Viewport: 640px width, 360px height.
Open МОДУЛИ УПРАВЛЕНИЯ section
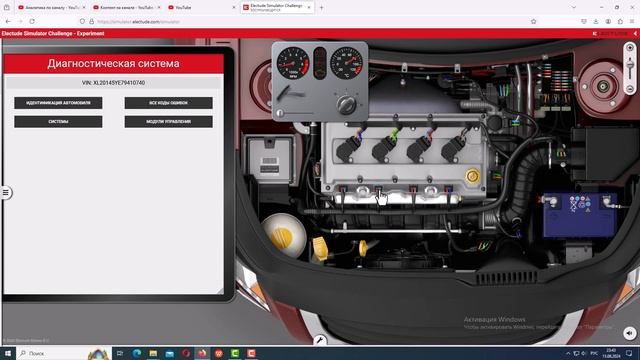tap(169, 122)
